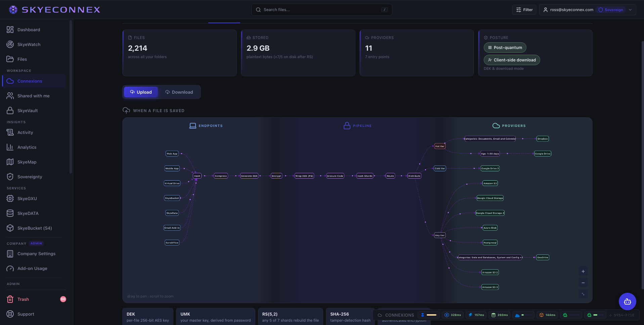Screen dimensions: 644x325
Task: Focus the Search files field
Action: [x=321, y=10]
